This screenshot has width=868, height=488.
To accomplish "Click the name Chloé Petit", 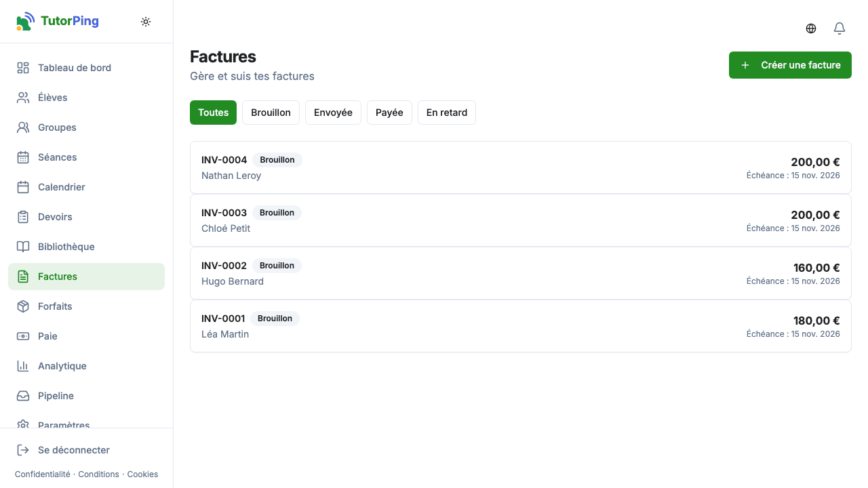I will click(x=226, y=228).
